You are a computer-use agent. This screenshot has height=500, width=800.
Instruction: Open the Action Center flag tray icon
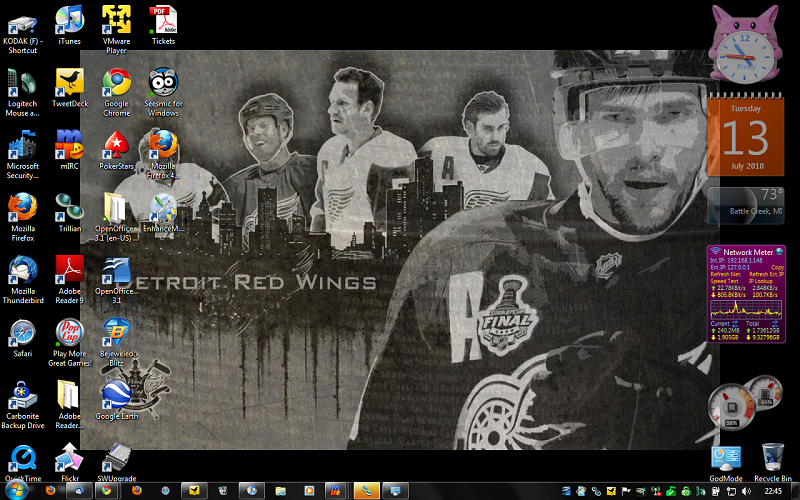(x=626, y=491)
